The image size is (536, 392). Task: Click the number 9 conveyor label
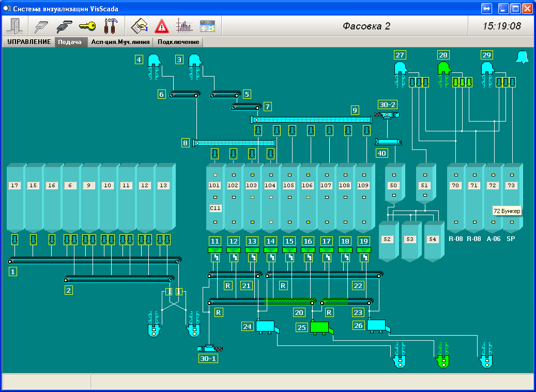tap(355, 110)
